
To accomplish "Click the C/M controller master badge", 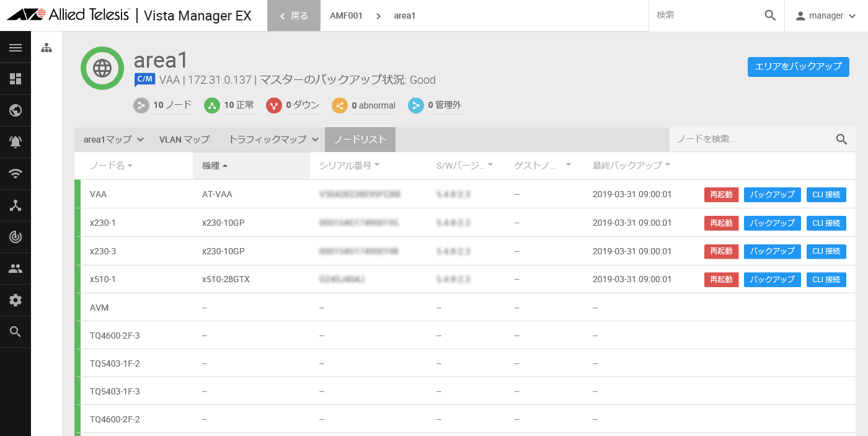I will click(x=144, y=79).
